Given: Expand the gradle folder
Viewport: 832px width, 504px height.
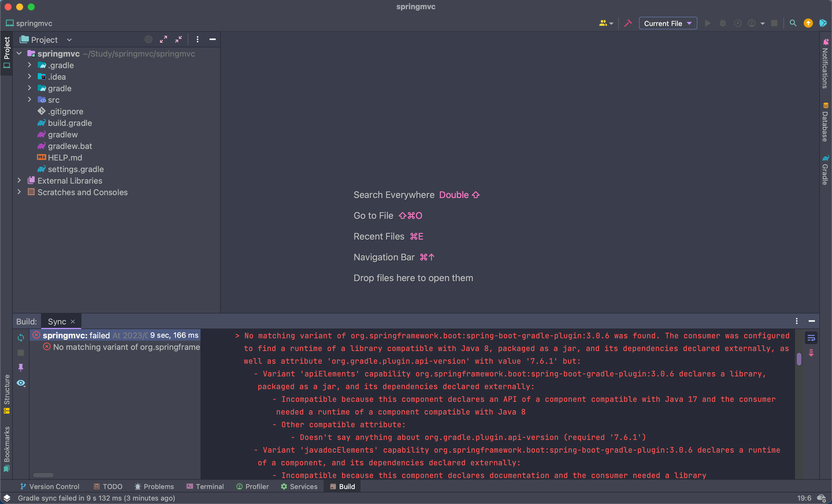Looking at the screenshot, I should pos(29,88).
